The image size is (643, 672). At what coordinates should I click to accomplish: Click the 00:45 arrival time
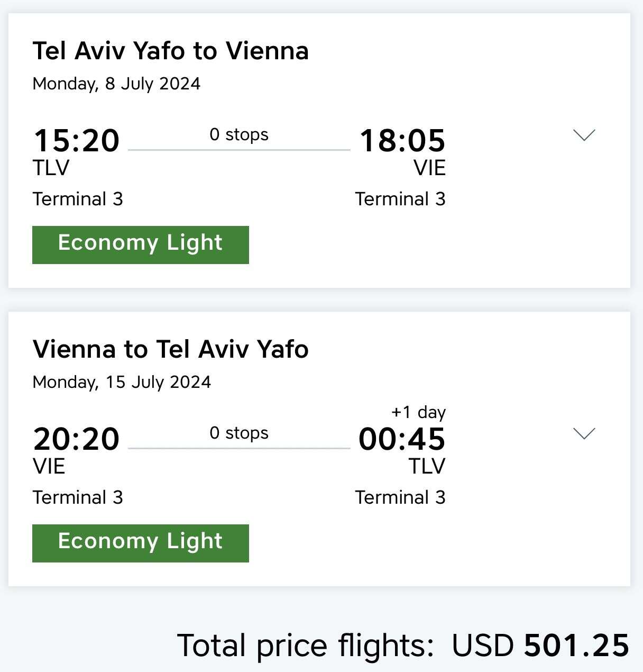pos(402,439)
